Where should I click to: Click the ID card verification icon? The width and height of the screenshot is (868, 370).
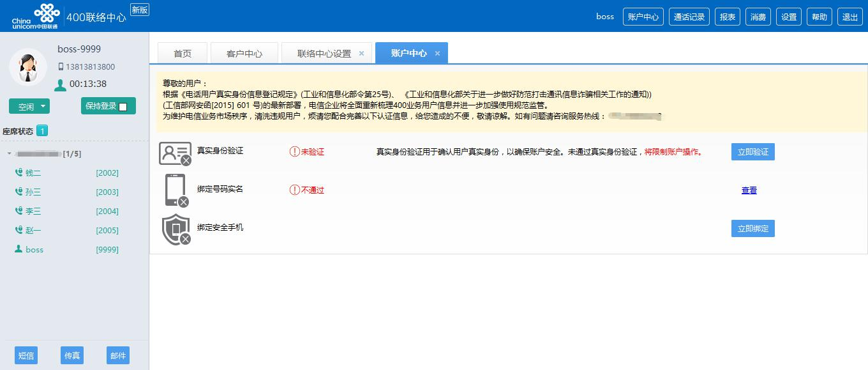click(175, 153)
